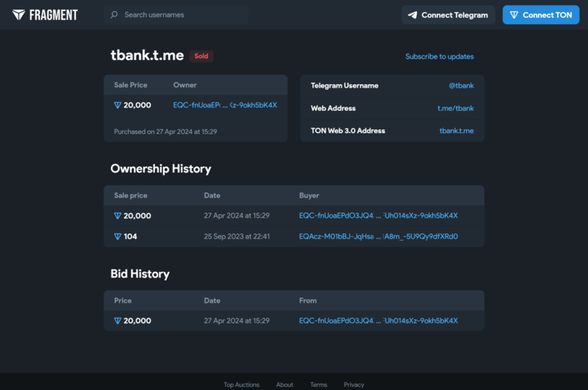
Task: Click TON icon in Bid History row
Action: click(x=117, y=321)
